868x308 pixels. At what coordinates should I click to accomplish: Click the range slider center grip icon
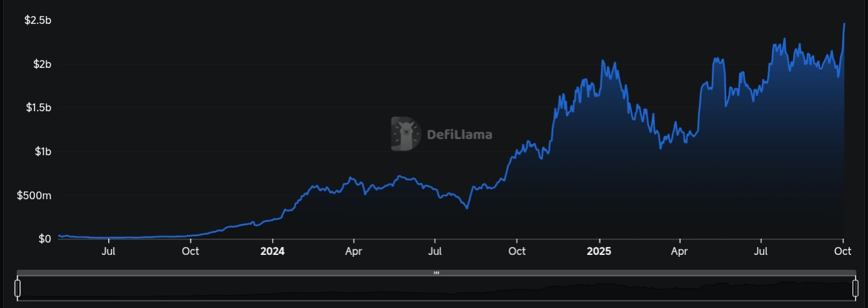437,273
